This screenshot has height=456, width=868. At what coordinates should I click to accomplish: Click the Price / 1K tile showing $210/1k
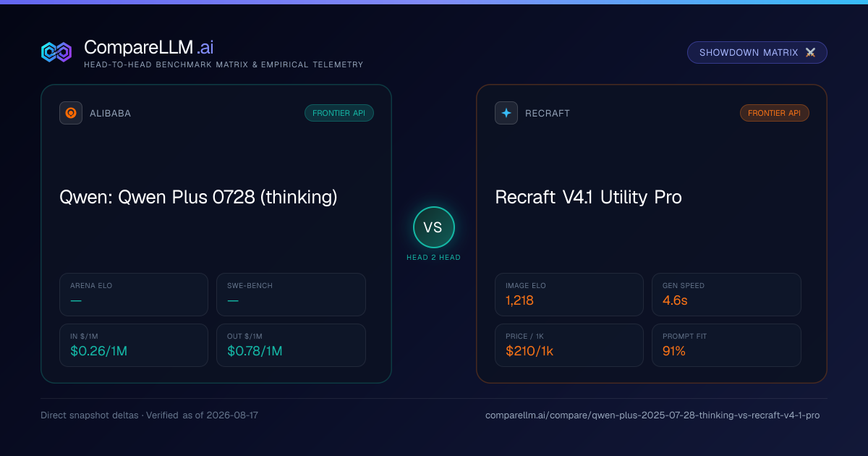click(569, 345)
